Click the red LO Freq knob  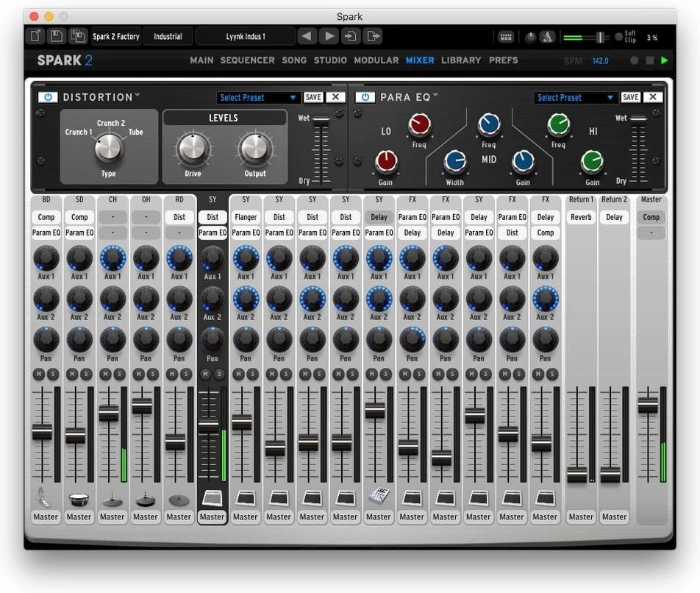[x=419, y=124]
